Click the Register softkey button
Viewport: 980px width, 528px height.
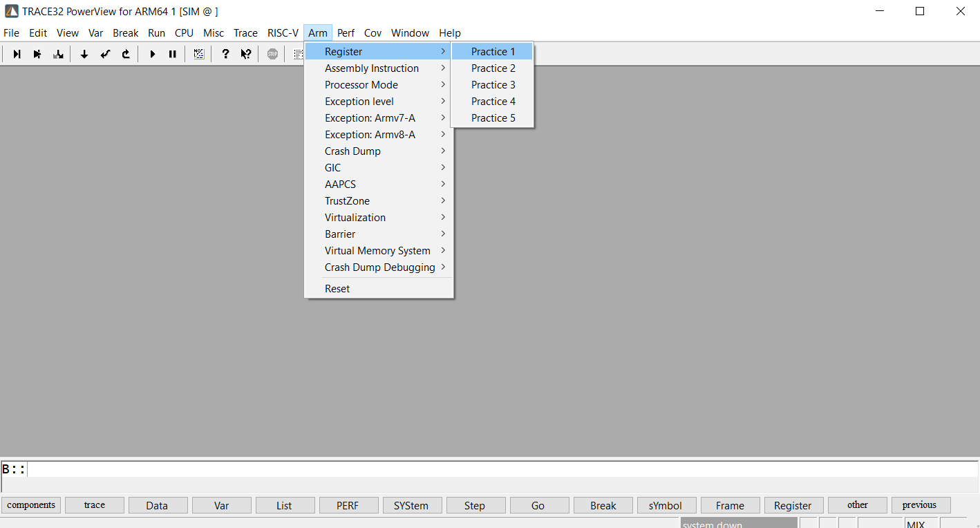[794, 505]
